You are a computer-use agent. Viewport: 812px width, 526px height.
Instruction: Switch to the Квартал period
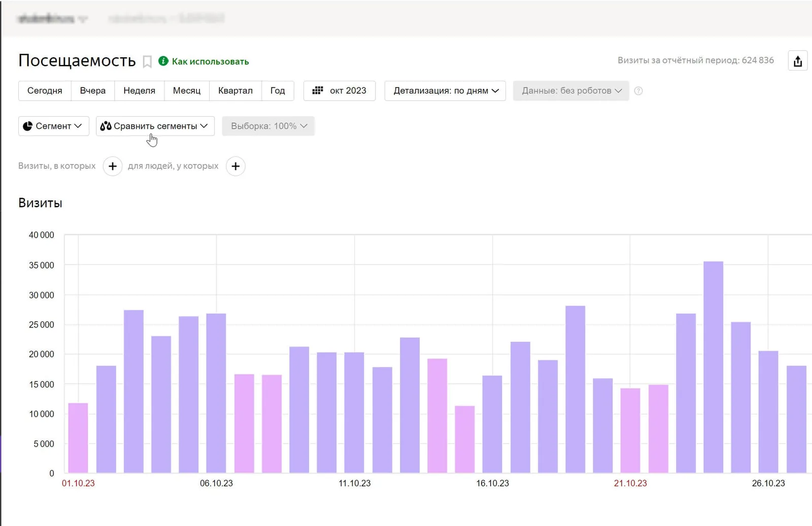point(235,91)
